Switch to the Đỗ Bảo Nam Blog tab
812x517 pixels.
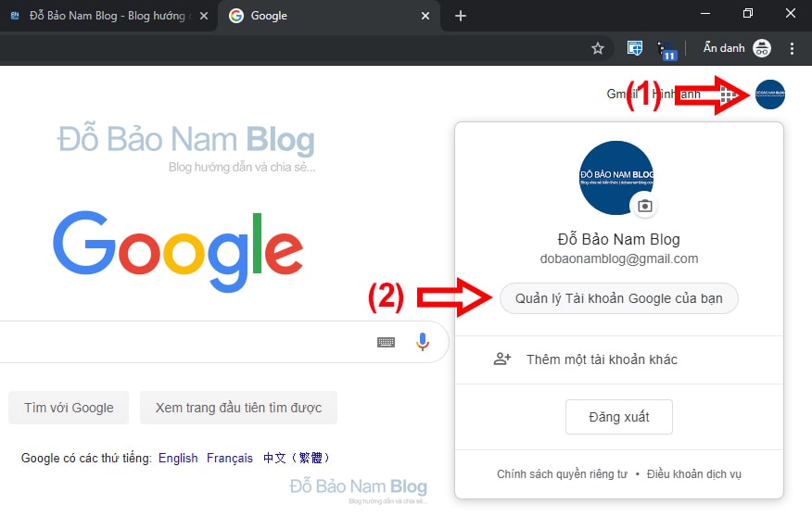pyautogui.click(x=108, y=16)
